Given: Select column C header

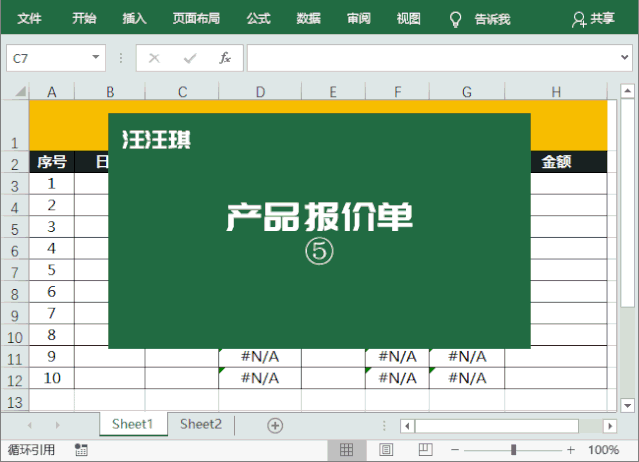Looking at the screenshot, I should coord(182,92).
